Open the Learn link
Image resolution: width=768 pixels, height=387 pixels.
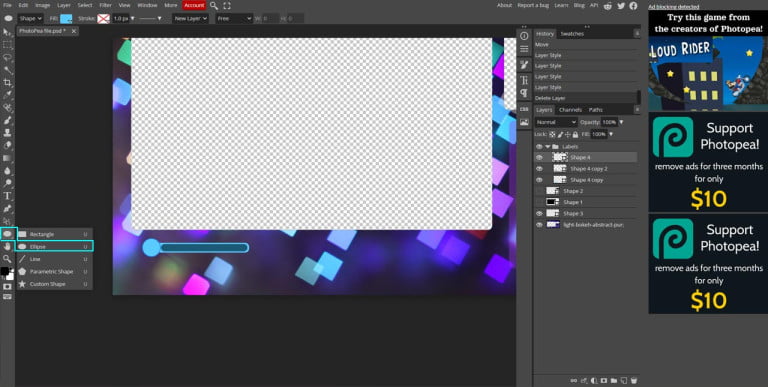(x=561, y=5)
